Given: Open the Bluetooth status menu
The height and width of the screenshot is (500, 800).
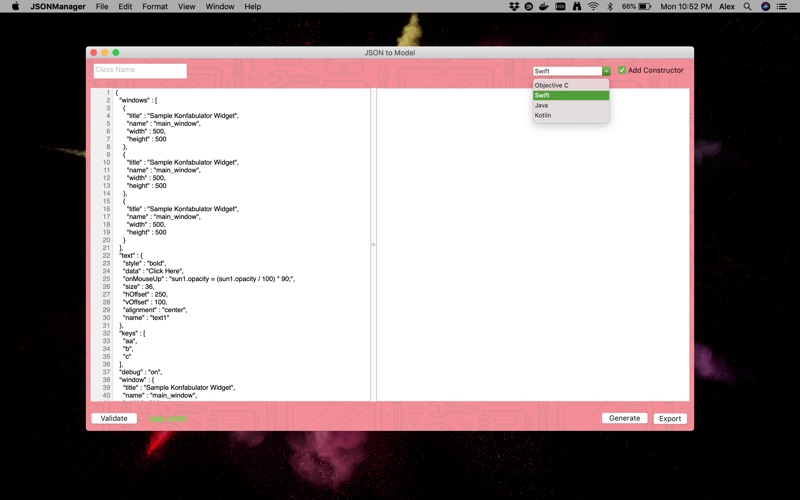Looking at the screenshot, I should point(610,6).
